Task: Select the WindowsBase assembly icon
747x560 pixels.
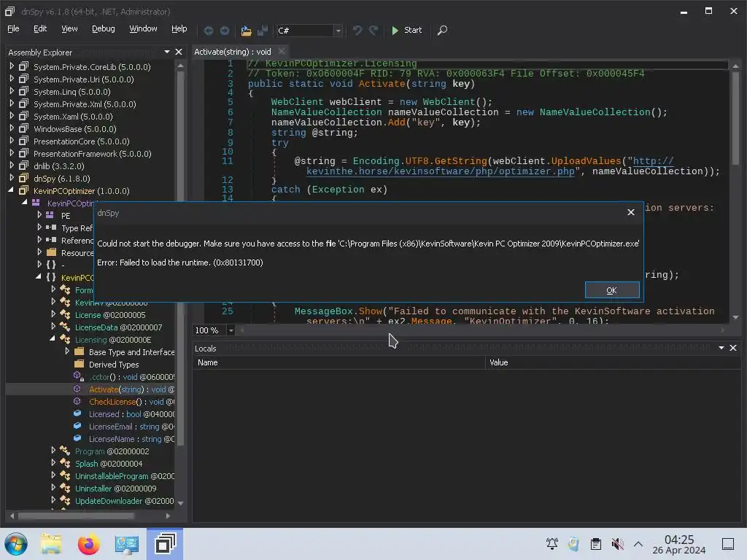Action: tap(23, 128)
